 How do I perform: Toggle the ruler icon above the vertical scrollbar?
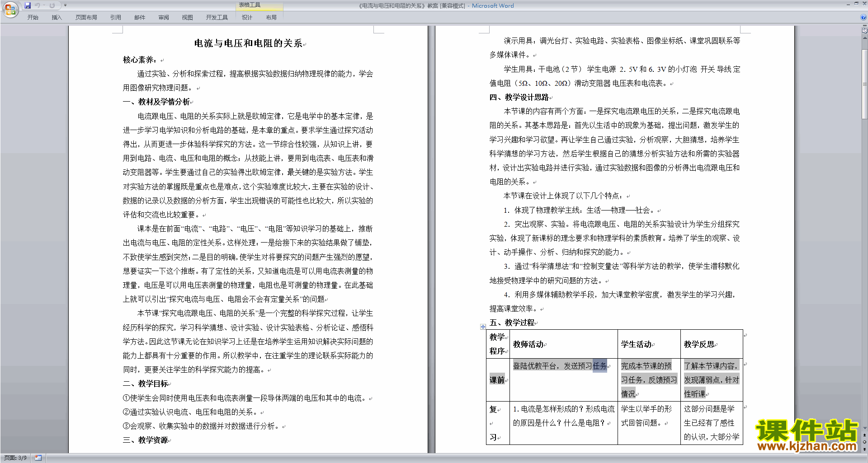pyautogui.click(x=865, y=31)
